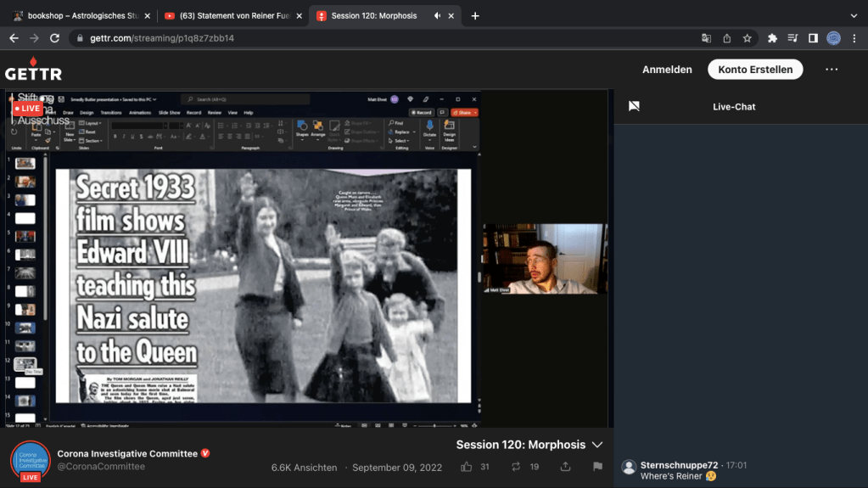The height and width of the screenshot is (488, 868).
Task: Reload the page
Action: [x=55, y=38]
